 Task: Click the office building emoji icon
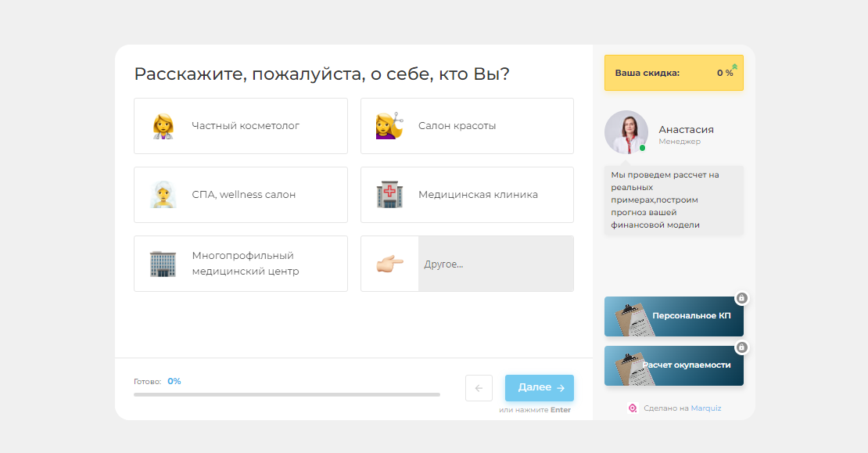tap(163, 264)
